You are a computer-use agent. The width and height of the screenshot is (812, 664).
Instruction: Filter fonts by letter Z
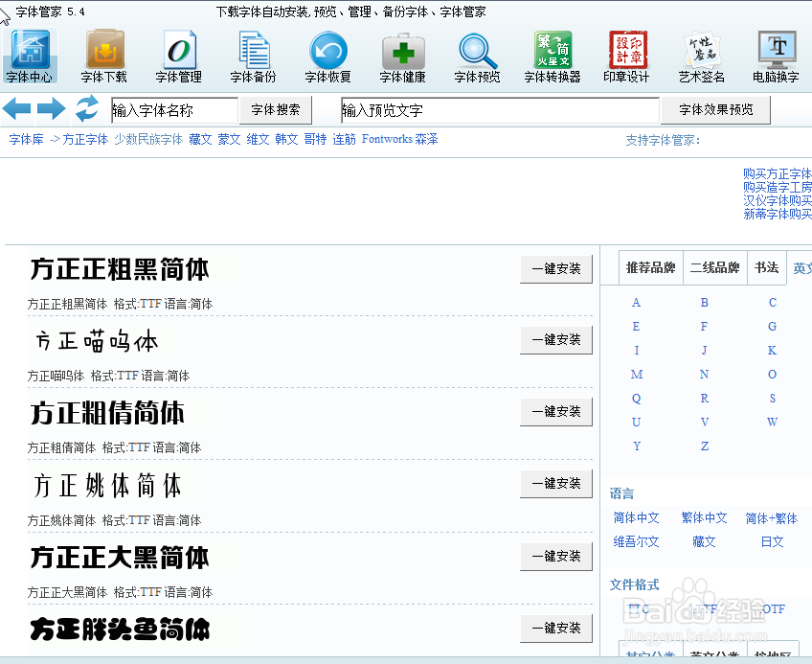tap(705, 446)
